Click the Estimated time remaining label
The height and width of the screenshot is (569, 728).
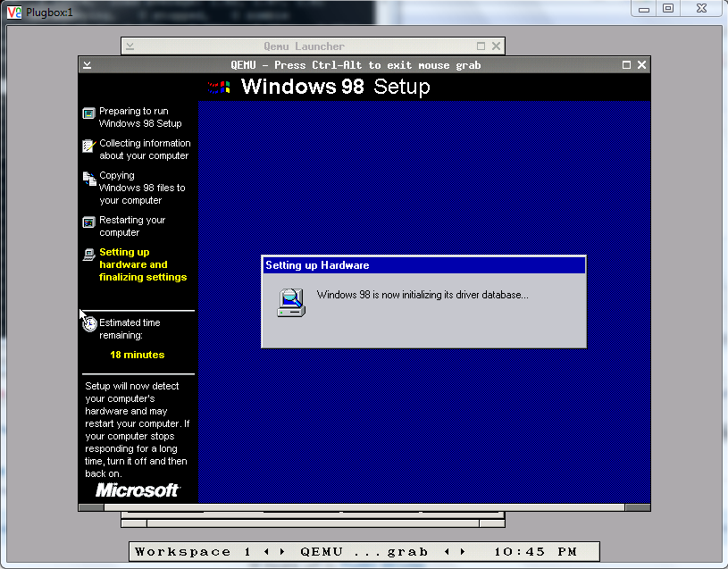click(130, 329)
